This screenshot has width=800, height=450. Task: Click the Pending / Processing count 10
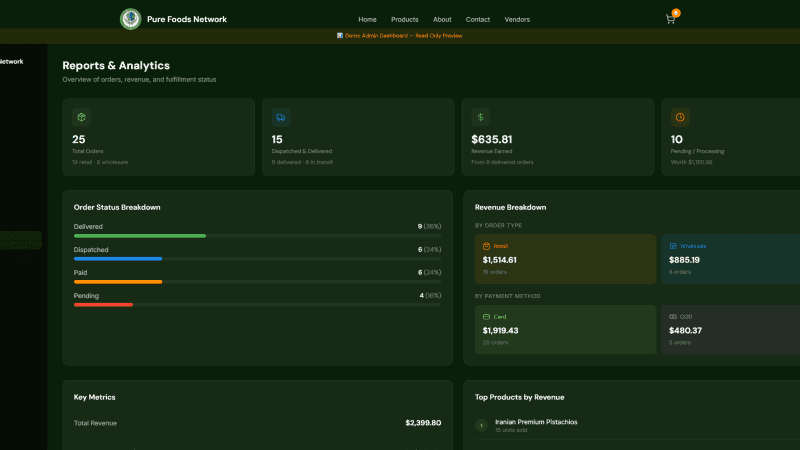(x=677, y=139)
